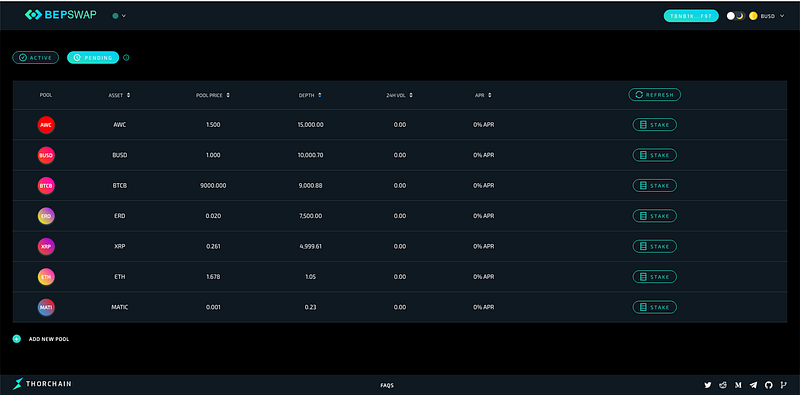Click the BTCB pool coin icon
Viewport: 800px width, 395px height.
(46, 186)
